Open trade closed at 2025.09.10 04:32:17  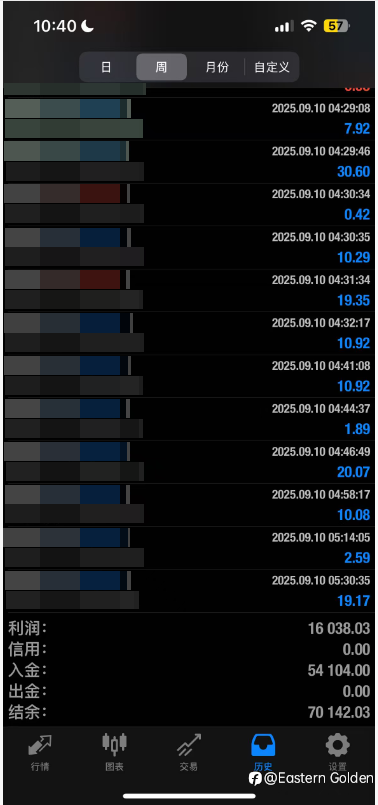coord(189,334)
